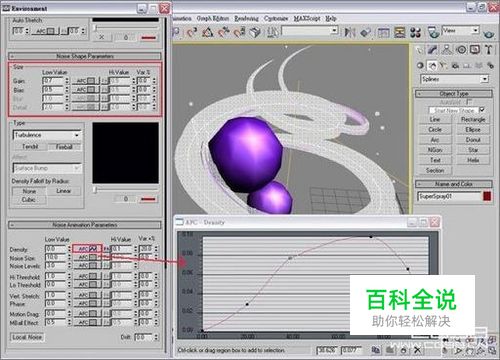The image size is (500, 360).
Task: Collapse the Noise Shape Parameters rollout
Action: tap(85, 56)
